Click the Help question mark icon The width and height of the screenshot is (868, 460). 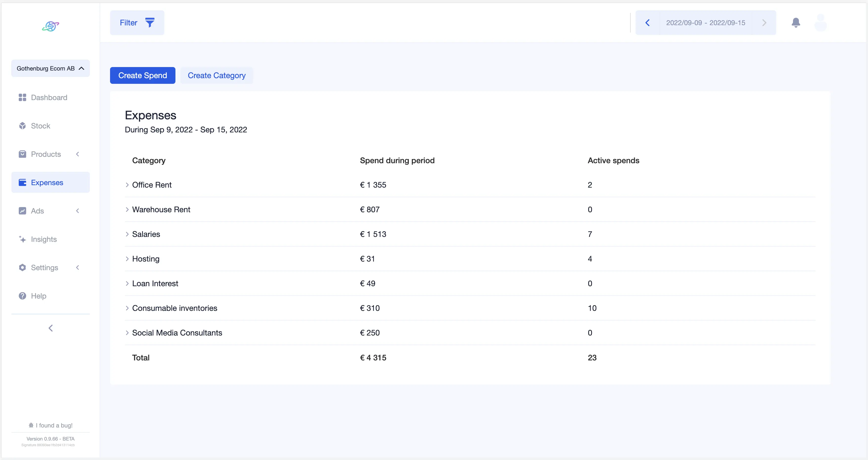click(x=22, y=296)
